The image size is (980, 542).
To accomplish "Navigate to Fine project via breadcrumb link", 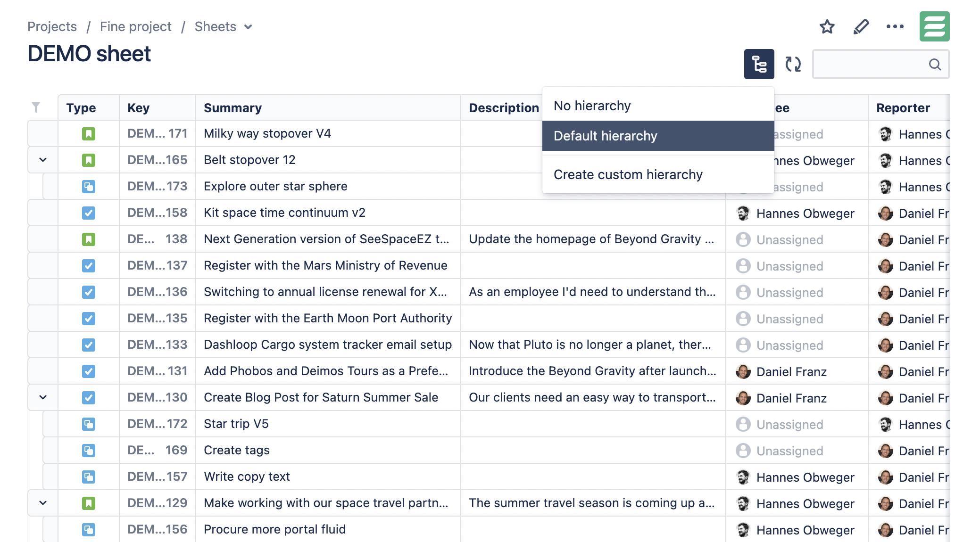I will click(x=135, y=26).
